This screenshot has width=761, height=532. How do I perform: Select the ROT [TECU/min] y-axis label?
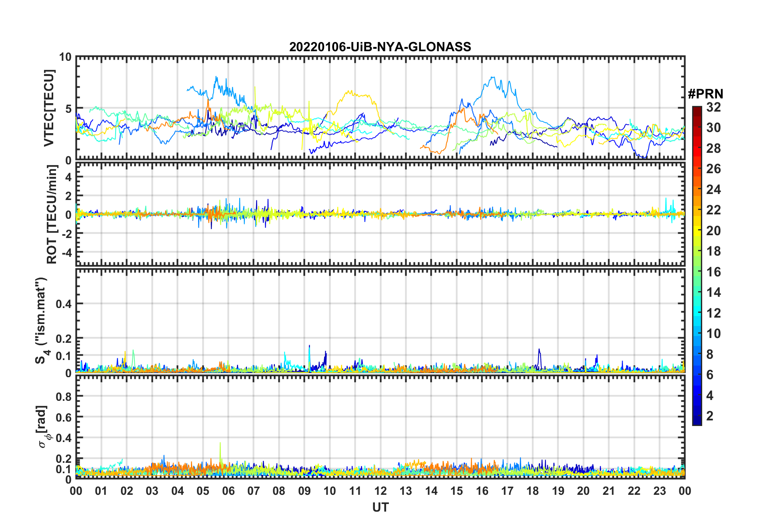[x=52, y=214]
